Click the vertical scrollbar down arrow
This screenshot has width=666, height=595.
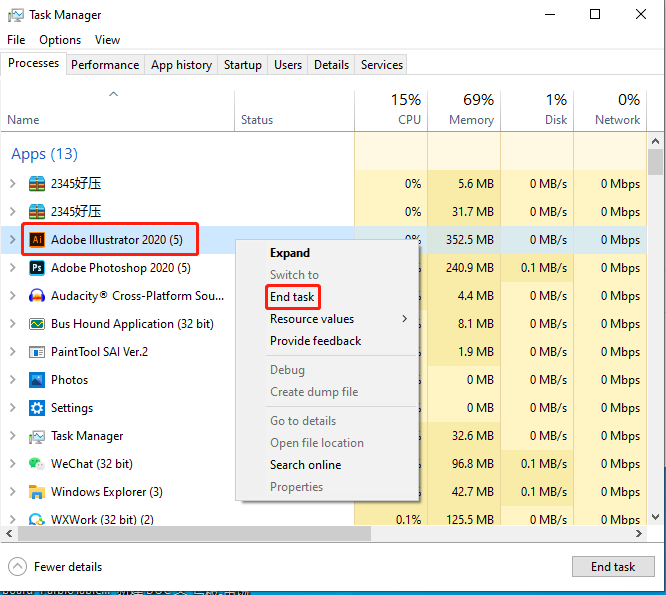pos(655,517)
